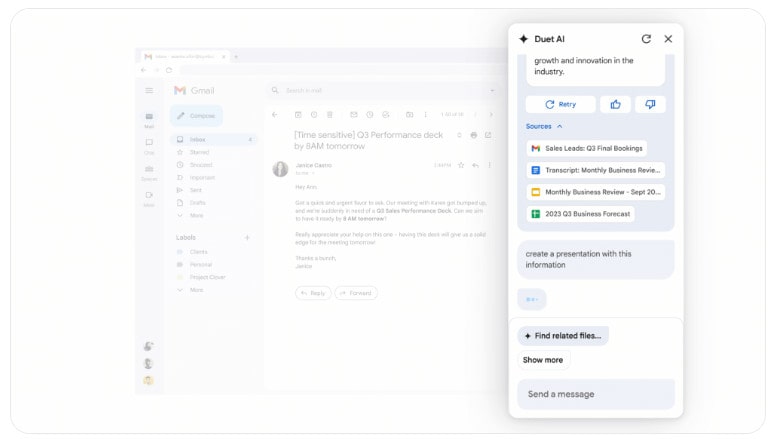Click Add to tasks icon in email toolbar
The image size is (773, 439).
coord(386,115)
